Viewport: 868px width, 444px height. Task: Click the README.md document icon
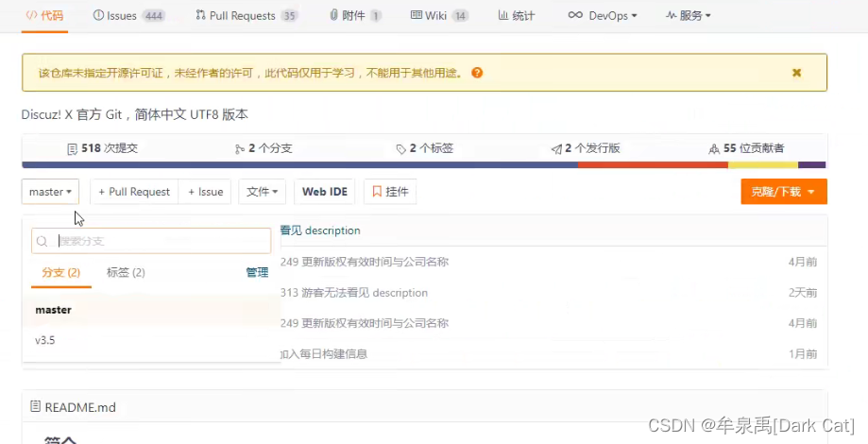coord(36,407)
